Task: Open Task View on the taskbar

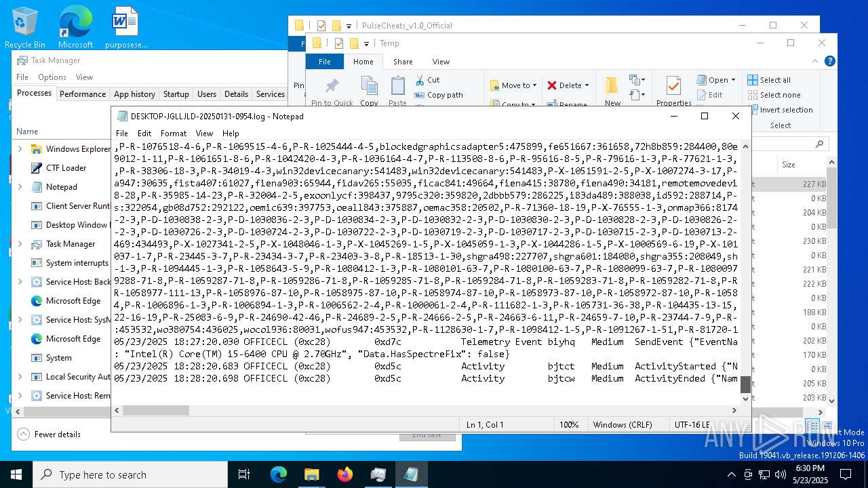Action: tap(244, 474)
